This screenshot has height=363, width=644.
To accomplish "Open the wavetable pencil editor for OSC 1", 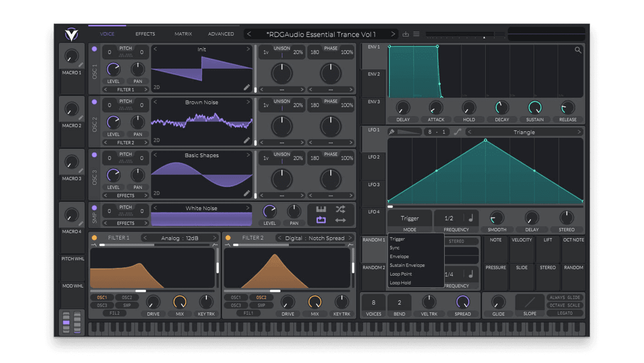I will (x=247, y=87).
